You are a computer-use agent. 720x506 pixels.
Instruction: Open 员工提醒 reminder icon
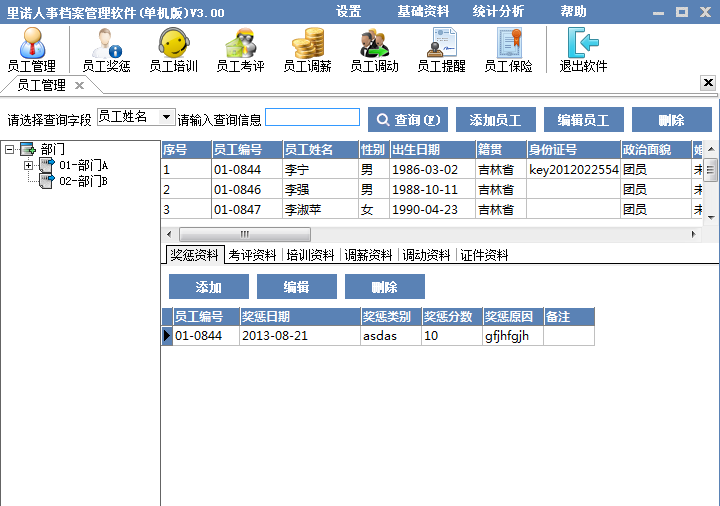coord(441,49)
